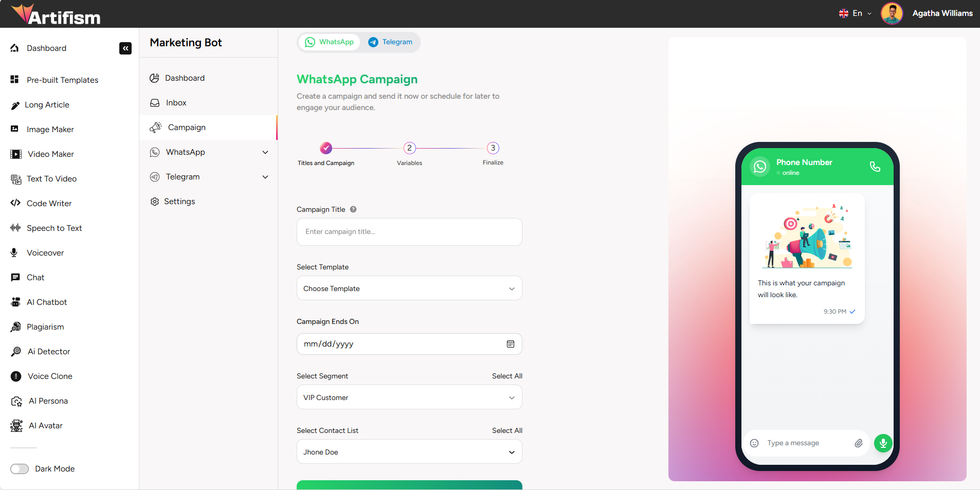Collapse the left sidebar
The image size is (980, 490).
(125, 48)
